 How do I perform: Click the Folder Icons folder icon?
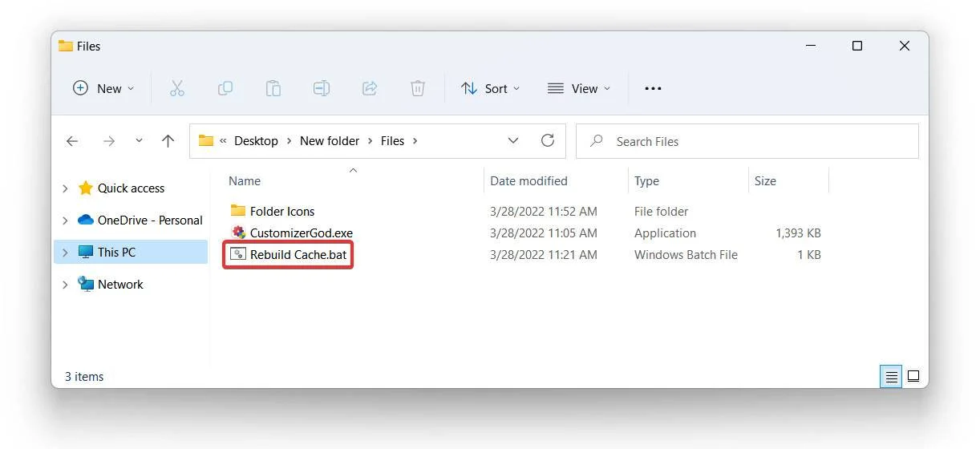[238, 211]
